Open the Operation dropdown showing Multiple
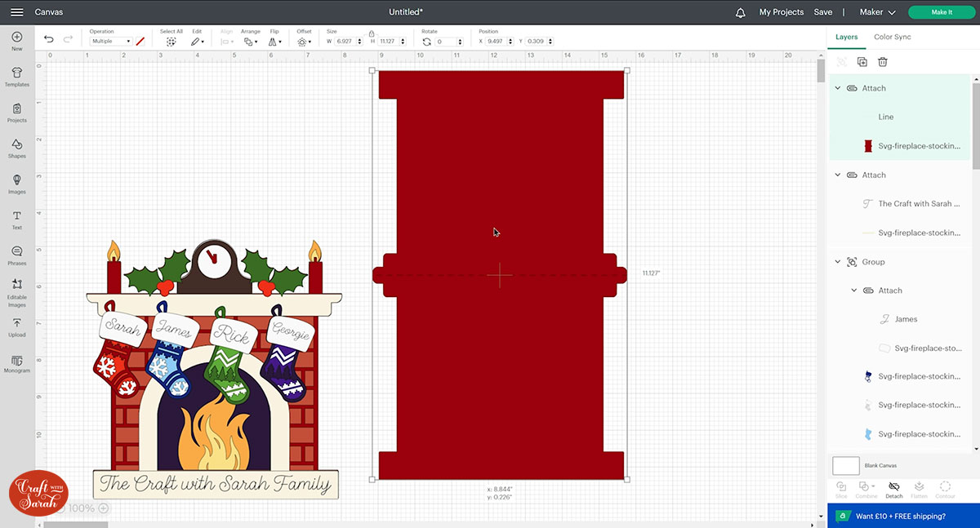The image size is (980, 528). click(x=110, y=40)
